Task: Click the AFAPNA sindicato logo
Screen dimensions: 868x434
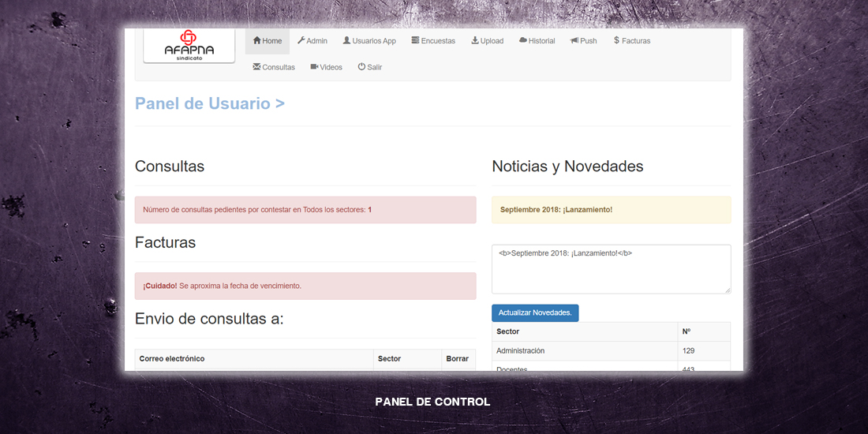Action: point(189,46)
